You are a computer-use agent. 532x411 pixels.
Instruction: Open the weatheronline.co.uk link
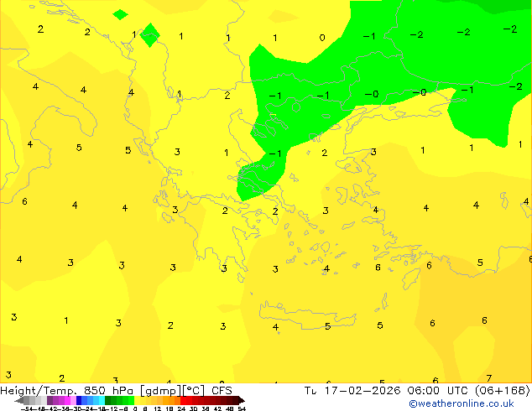(462, 403)
